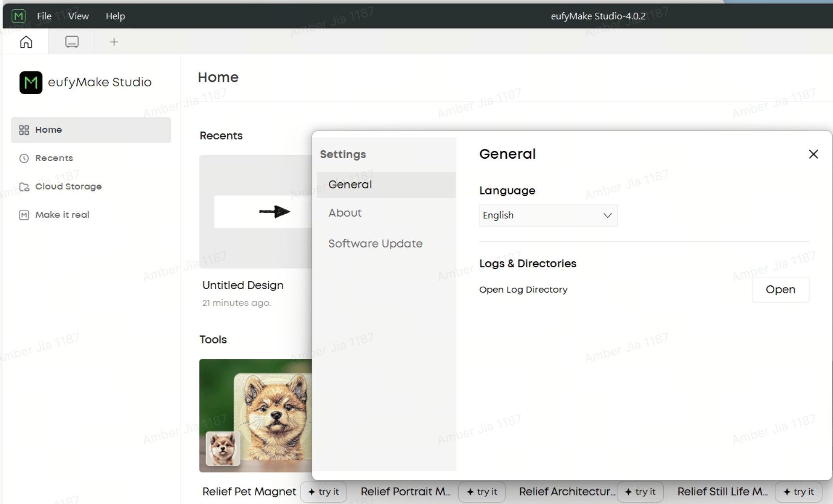The image size is (833, 504).
Task: Click the Tools section heading
Action: pos(213,340)
